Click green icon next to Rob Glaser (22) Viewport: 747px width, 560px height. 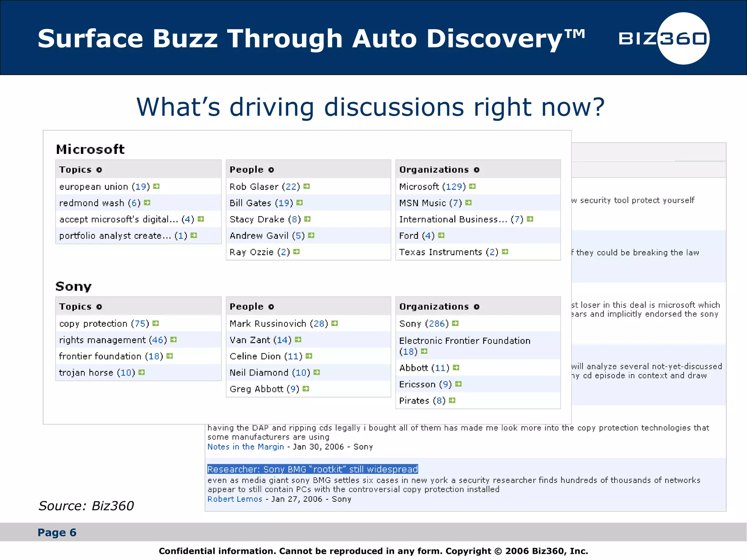coord(307,186)
